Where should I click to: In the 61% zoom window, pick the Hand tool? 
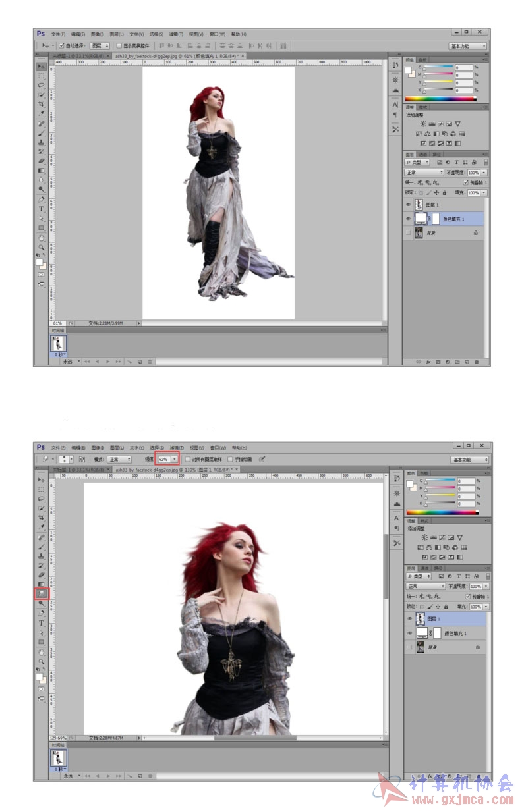41,238
